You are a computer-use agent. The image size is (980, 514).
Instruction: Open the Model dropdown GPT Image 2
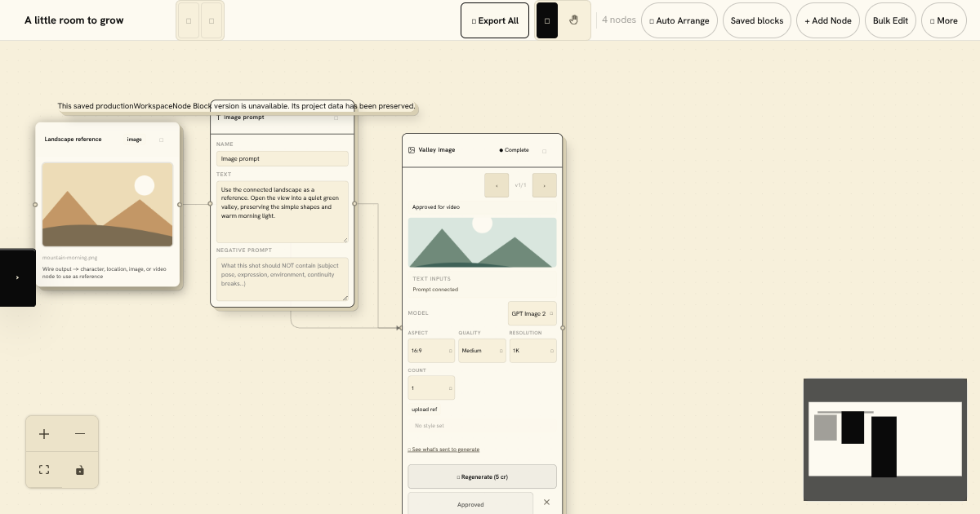[532, 313]
